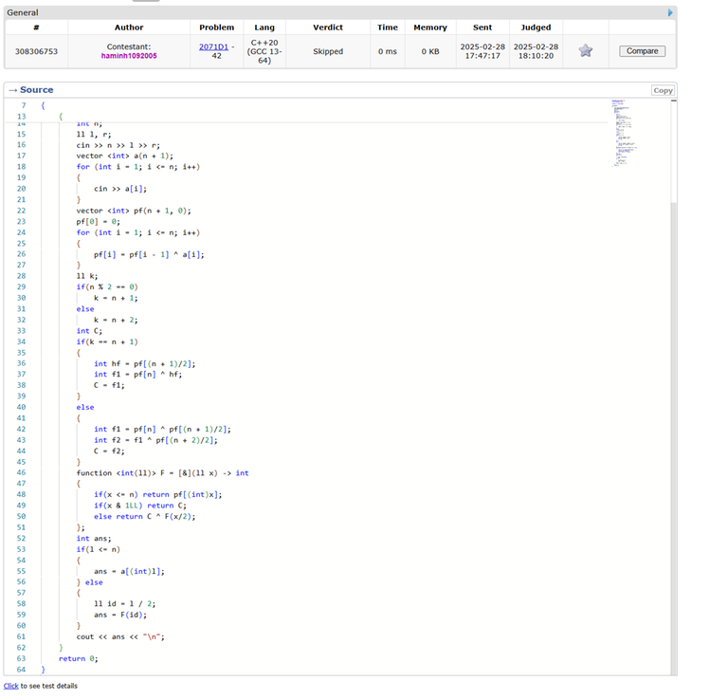Image resolution: width=728 pixels, height=700 pixels.
Task: Select line number 46 in the gutter
Action: tap(22, 472)
